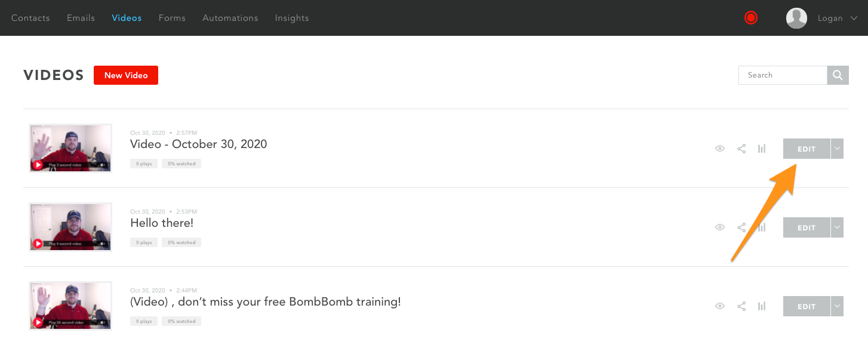868x345 pixels.
Task: Expand dropdown arrow next to first EDIT button
Action: [837, 149]
